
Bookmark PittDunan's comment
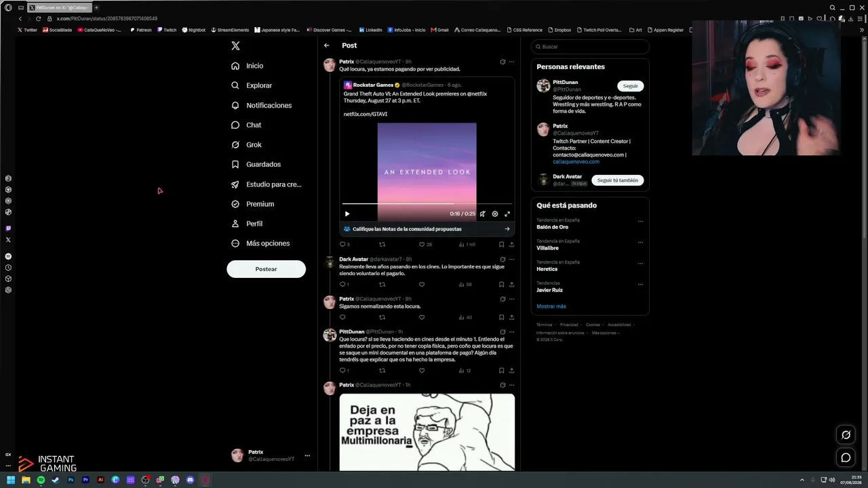(x=501, y=371)
